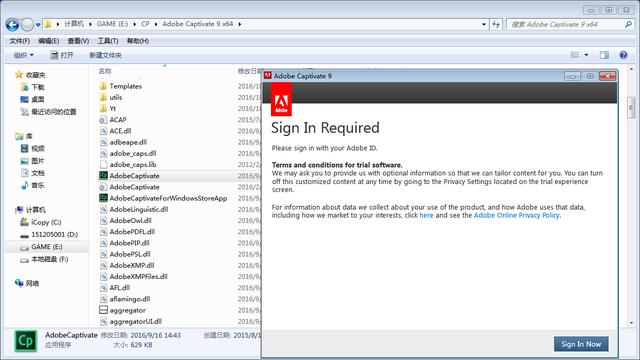Select 音乐 library in navigation pane
640x360 pixels.
coord(38,185)
